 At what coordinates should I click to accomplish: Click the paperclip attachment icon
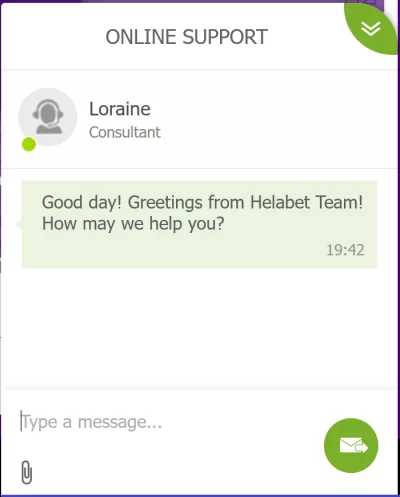click(x=27, y=472)
